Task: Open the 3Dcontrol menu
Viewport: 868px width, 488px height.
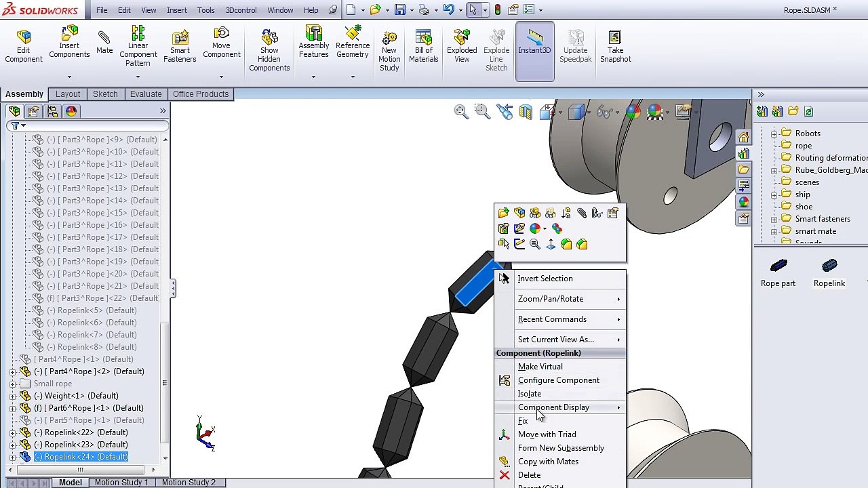Action: pos(241,10)
